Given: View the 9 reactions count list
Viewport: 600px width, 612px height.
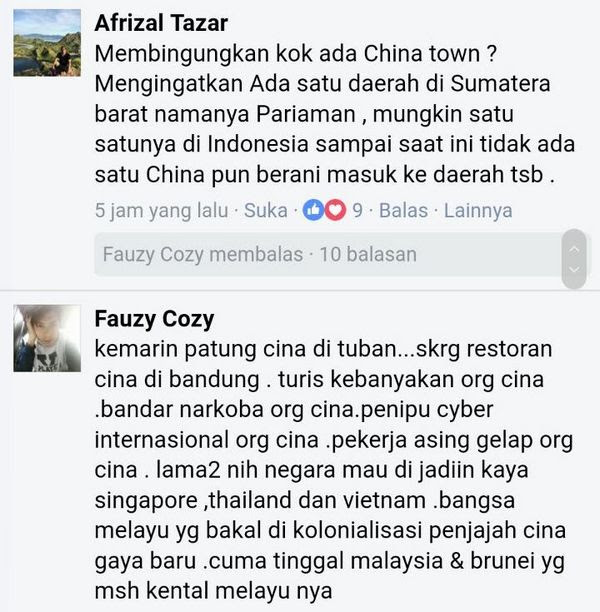Looking at the screenshot, I should [x=357, y=211].
